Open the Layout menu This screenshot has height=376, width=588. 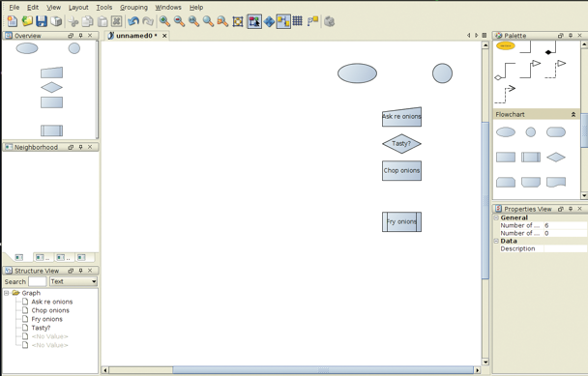point(78,7)
